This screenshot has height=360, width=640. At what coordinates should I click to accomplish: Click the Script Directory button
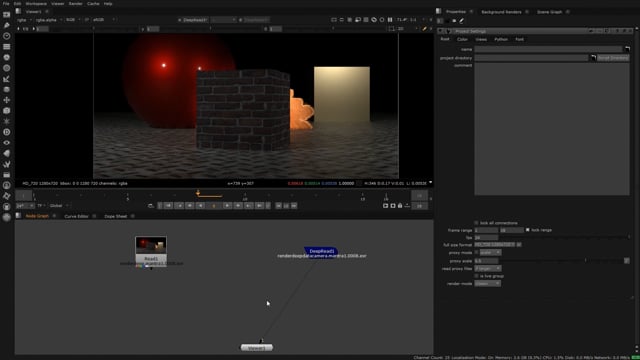(613, 58)
